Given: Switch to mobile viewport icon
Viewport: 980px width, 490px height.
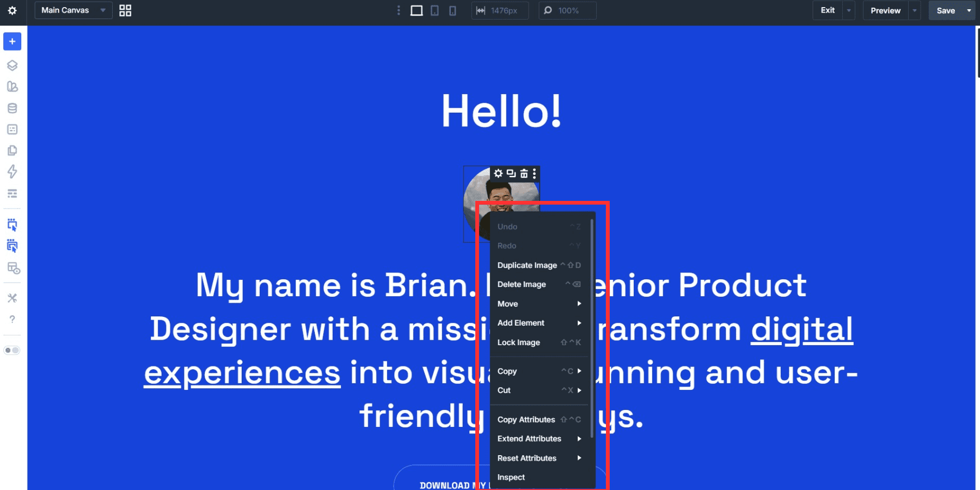Looking at the screenshot, I should click(x=452, y=10).
